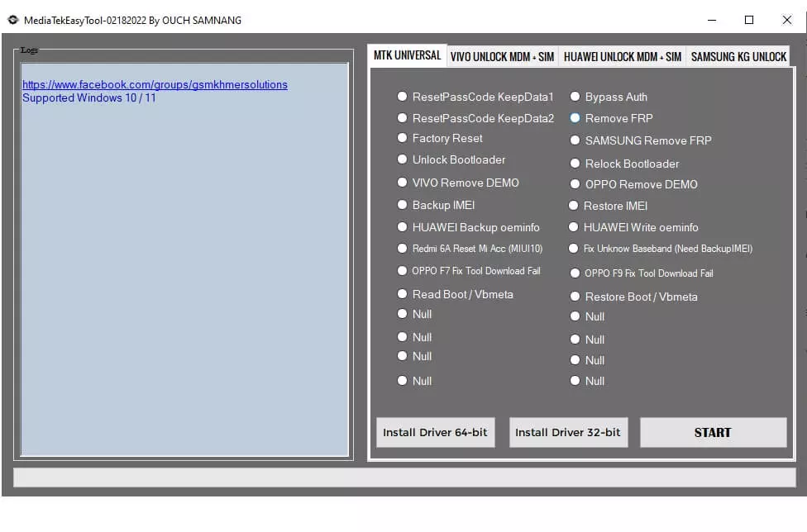The width and height of the screenshot is (807, 532).
Task: Select ResetPassCode KeepData1 option
Action: click(x=403, y=97)
